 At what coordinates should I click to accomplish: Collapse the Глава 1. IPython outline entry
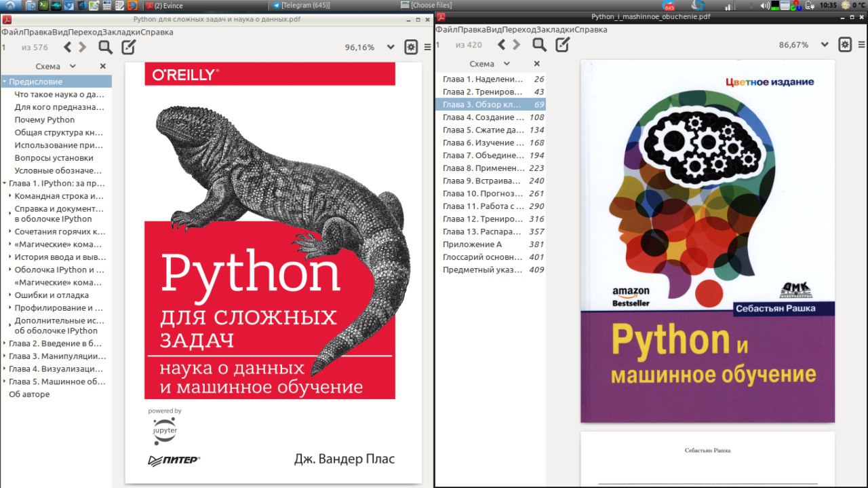(4, 183)
